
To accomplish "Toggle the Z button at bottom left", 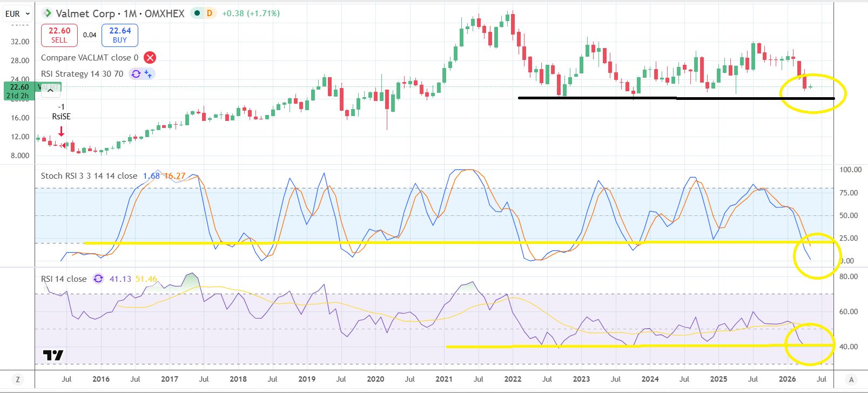I will 17,379.
